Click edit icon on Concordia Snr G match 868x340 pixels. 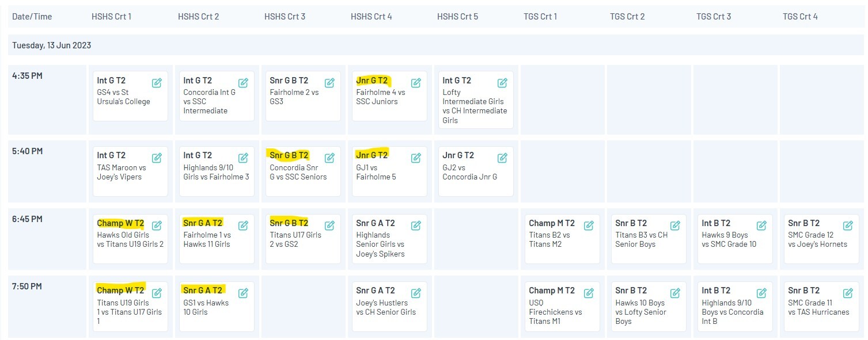pos(329,158)
